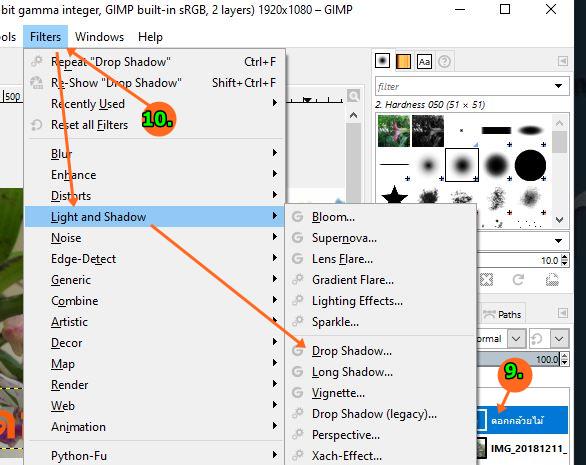Choose Vignette filter

pyautogui.click(x=380, y=392)
